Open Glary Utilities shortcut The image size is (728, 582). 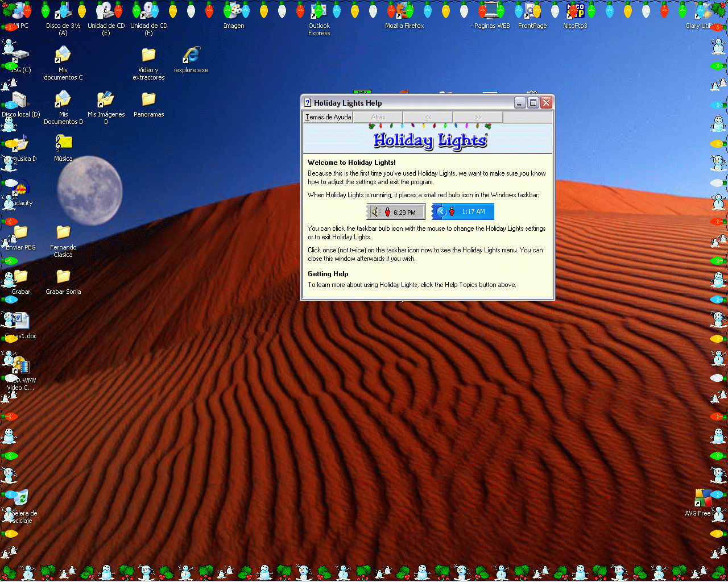(x=703, y=10)
